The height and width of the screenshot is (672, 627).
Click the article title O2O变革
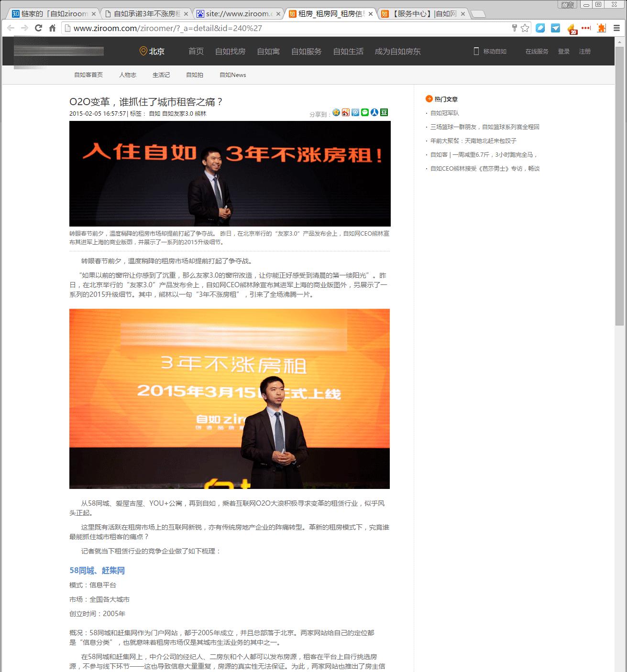click(146, 102)
